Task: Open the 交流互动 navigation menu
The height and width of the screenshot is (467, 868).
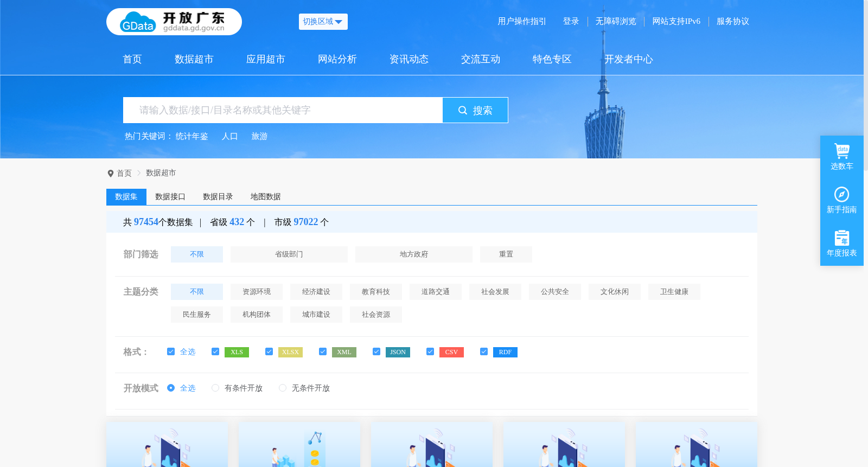Action: click(x=481, y=59)
